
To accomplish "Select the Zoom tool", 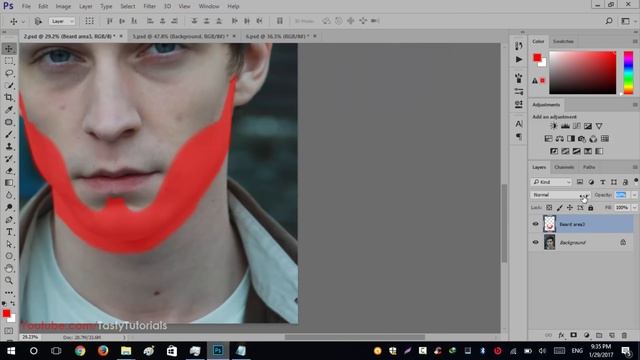I will (x=9, y=280).
